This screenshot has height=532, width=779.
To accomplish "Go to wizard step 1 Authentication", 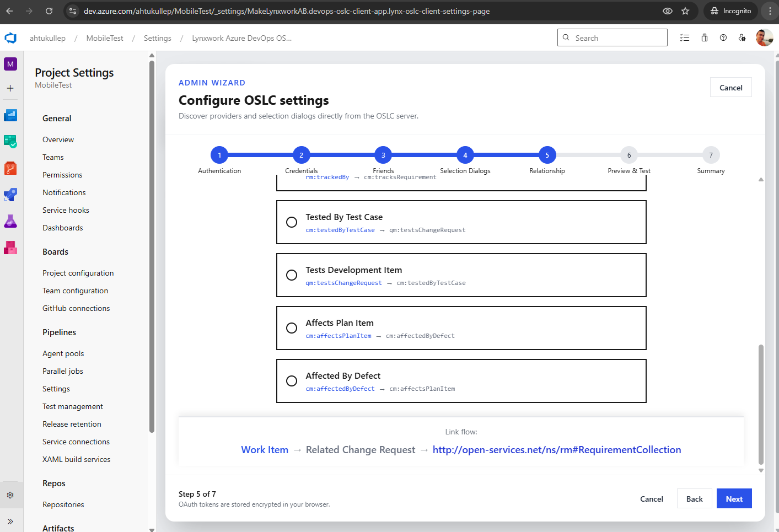I will 219,155.
